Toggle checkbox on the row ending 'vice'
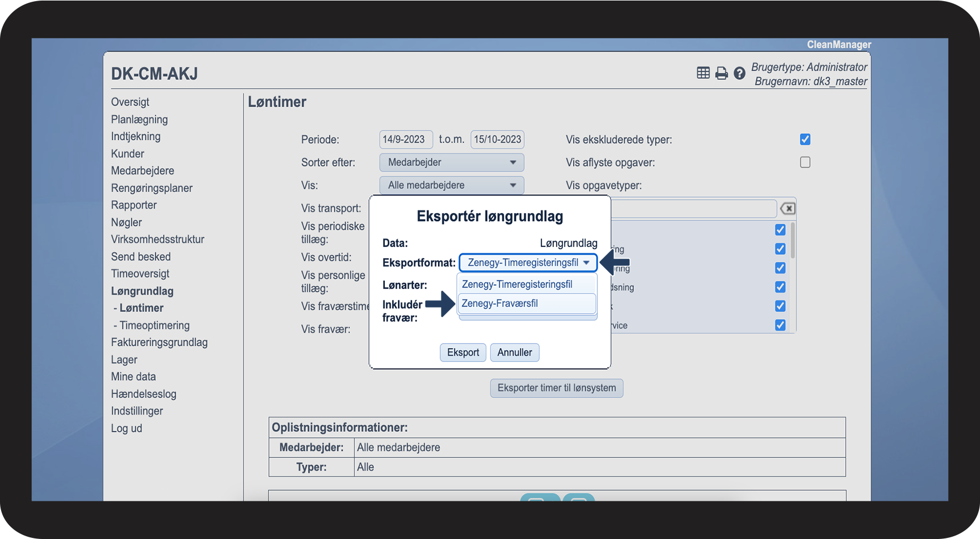This screenshot has height=539, width=980. point(780,325)
